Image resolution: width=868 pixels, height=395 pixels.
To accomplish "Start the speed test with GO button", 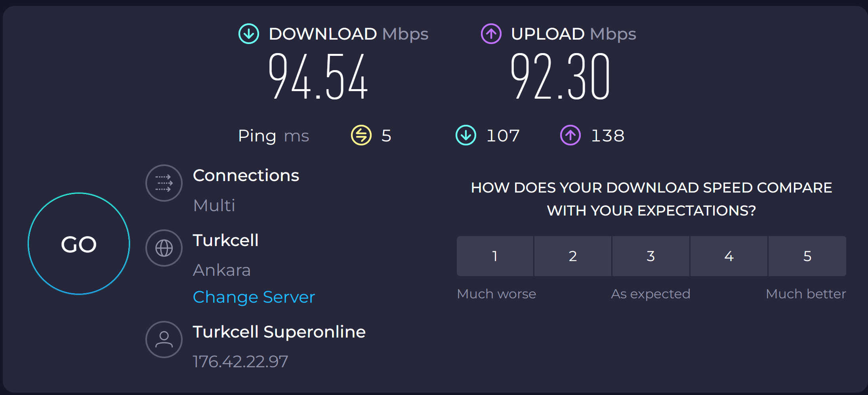I will (79, 244).
